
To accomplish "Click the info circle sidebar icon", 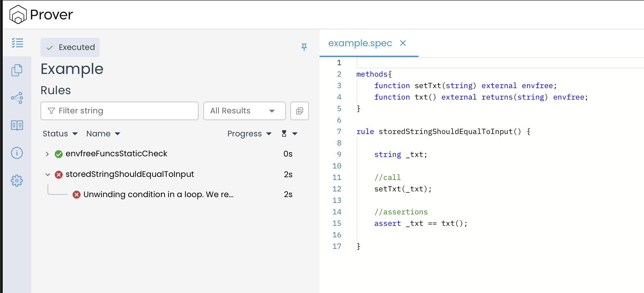I will pos(17,153).
